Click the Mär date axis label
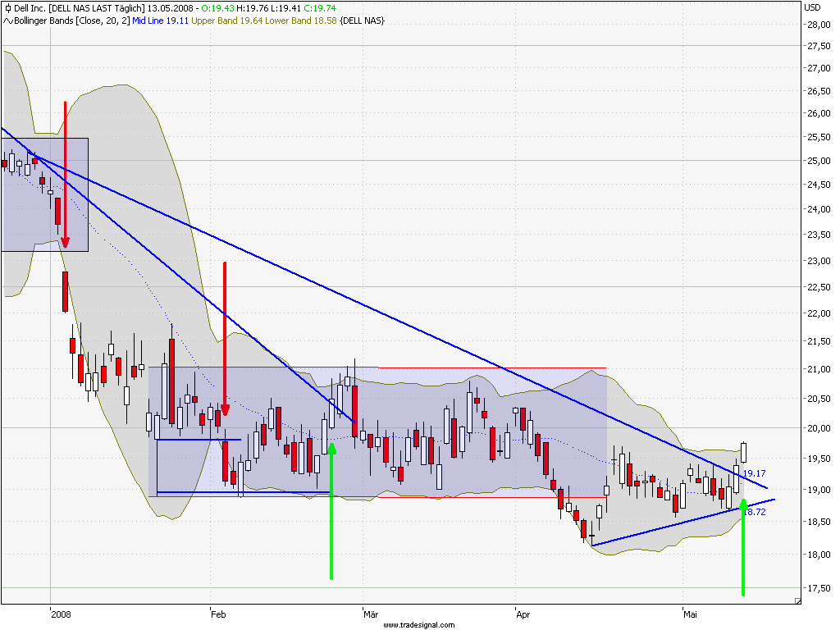Screen dimensions: 840x630 371,614
